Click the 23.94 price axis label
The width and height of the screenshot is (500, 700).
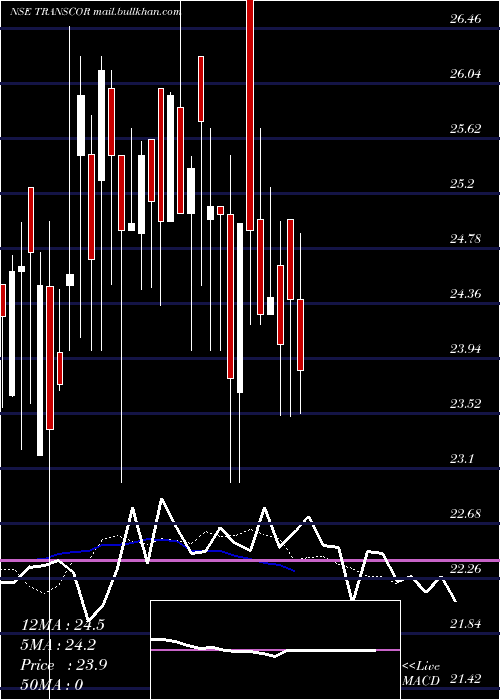coord(465,348)
